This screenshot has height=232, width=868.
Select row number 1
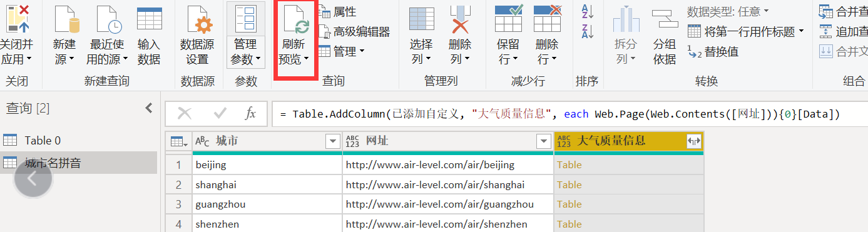(x=179, y=165)
